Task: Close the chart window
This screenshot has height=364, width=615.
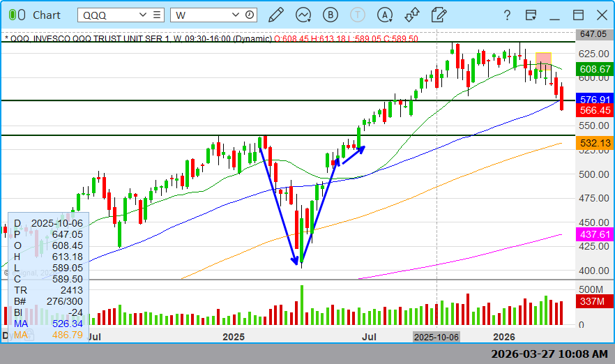Action: (602, 15)
